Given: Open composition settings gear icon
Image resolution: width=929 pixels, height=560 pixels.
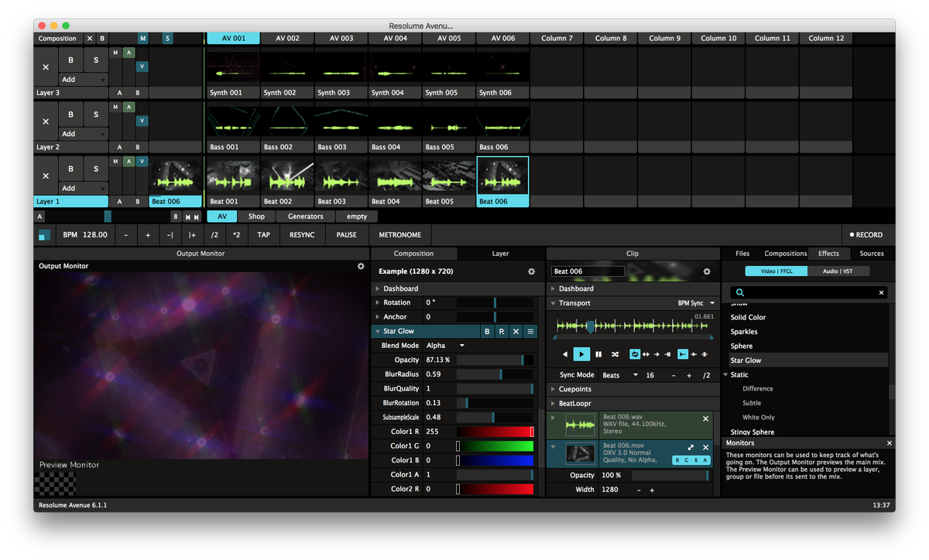Looking at the screenshot, I should click(531, 271).
